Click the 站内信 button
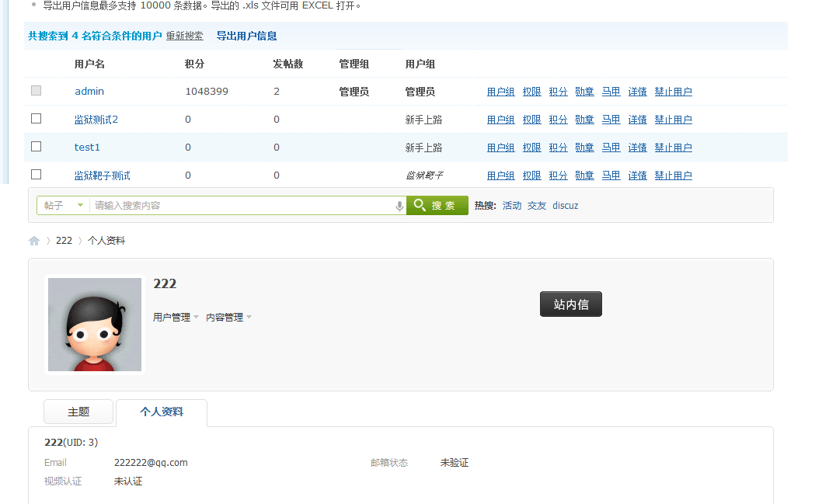 pos(571,304)
